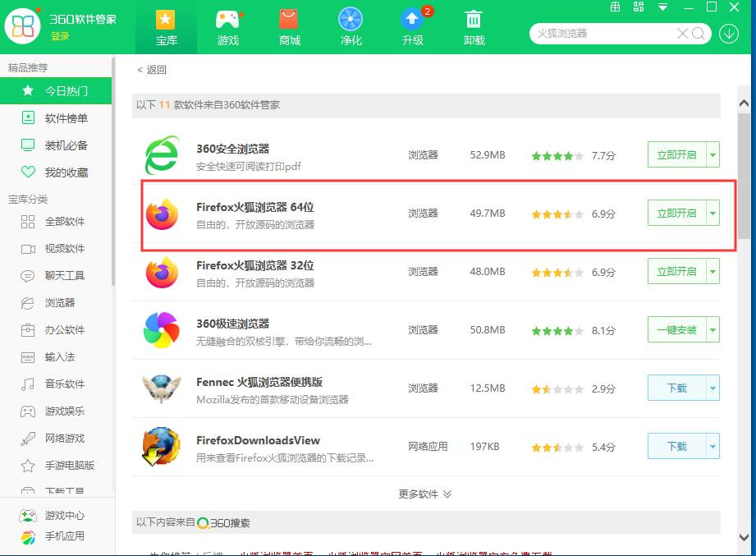Click 下载 for FirefoxDownloadsView
The image size is (756, 556).
pyautogui.click(x=677, y=447)
